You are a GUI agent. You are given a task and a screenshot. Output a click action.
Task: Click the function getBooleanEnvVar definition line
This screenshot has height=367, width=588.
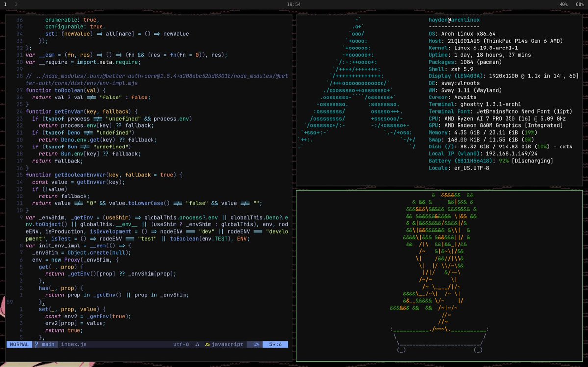(x=104, y=175)
